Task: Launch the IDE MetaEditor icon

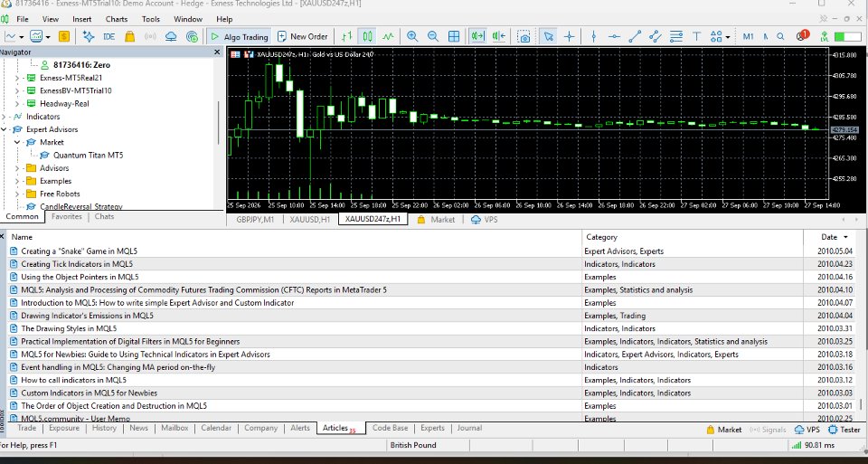Action: coord(109,36)
